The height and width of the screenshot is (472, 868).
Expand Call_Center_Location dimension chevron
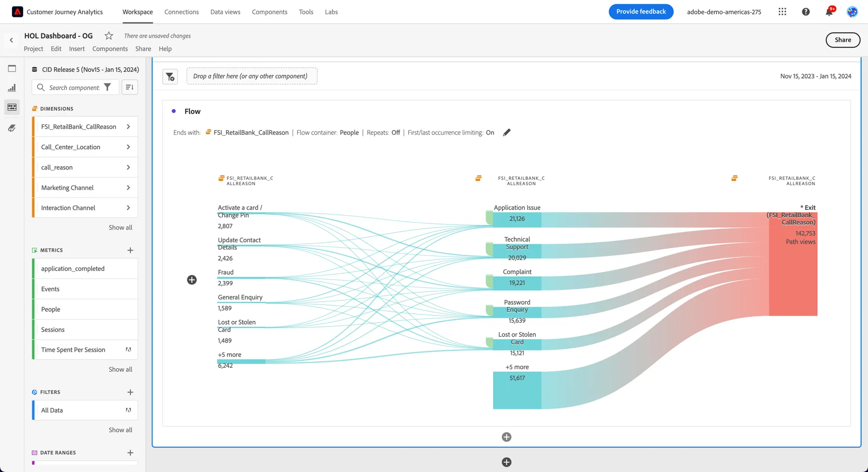[x=128, y=147]
